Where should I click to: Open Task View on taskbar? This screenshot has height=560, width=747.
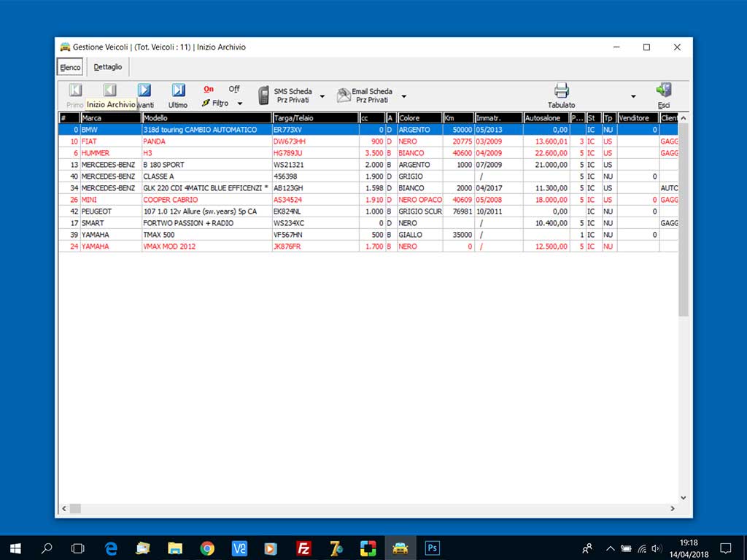(77, 548)
